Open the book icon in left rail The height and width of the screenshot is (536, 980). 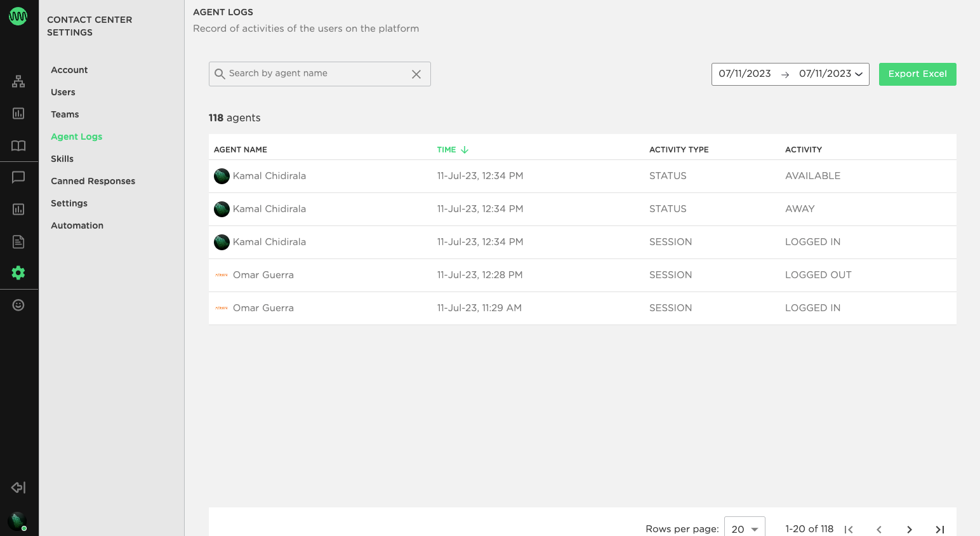coord(18,145)
